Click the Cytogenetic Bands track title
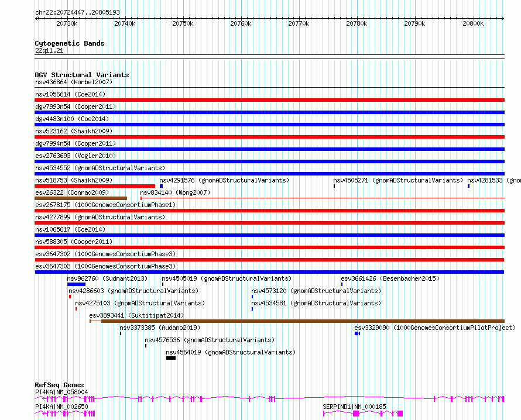521x420 pixels. point(70,43)
